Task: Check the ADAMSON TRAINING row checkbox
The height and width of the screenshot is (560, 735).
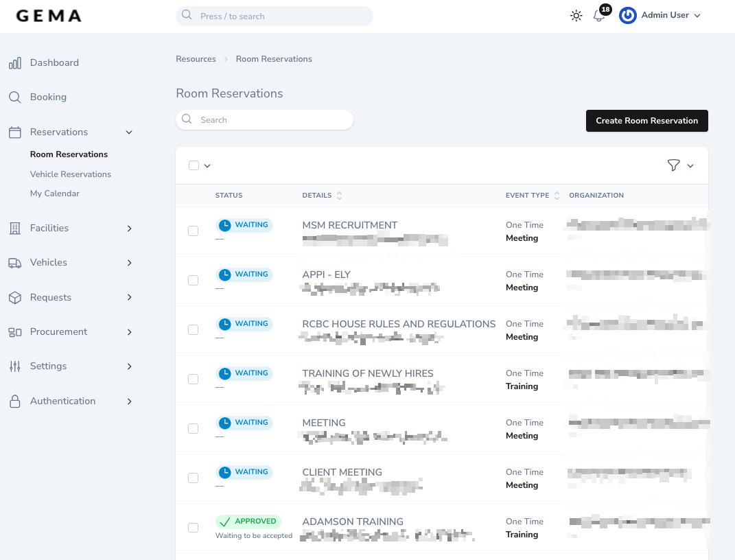Action: pyautogui.click(x=193, y=527)
